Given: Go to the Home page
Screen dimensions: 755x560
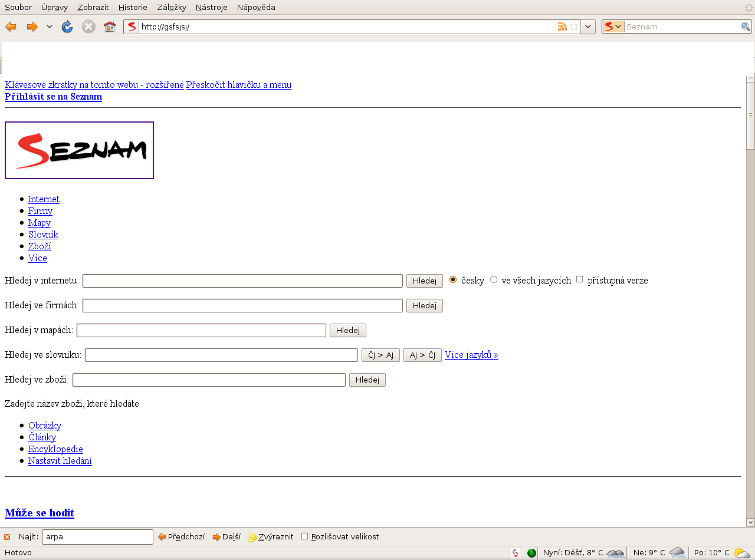Looking at the screenshot, I should tap(110, 27).
